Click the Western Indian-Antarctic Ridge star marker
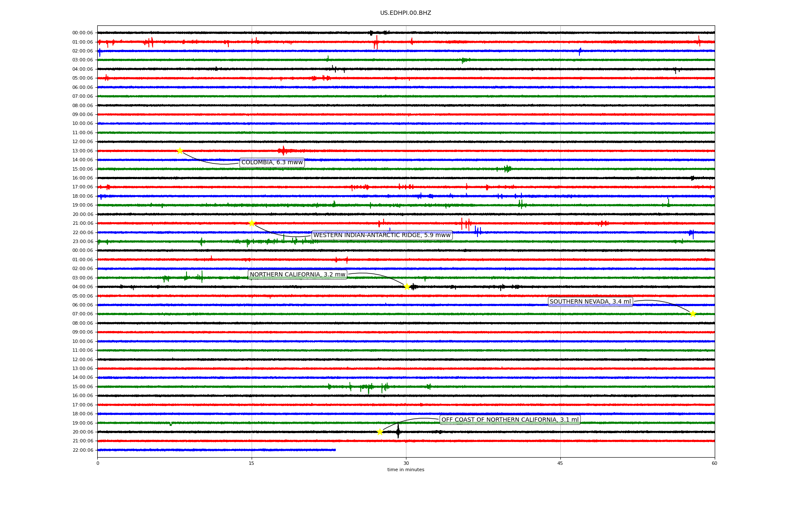This screenshot has width=812, height=508. pos(252,223)
